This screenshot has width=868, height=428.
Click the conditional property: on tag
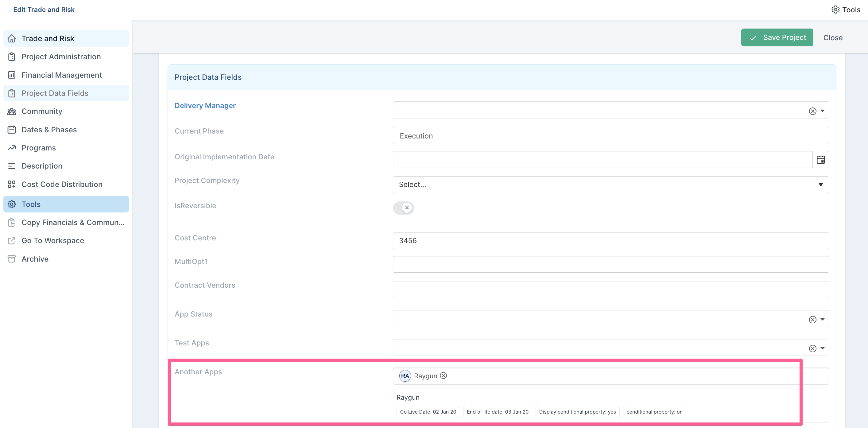tap(654, 412)
